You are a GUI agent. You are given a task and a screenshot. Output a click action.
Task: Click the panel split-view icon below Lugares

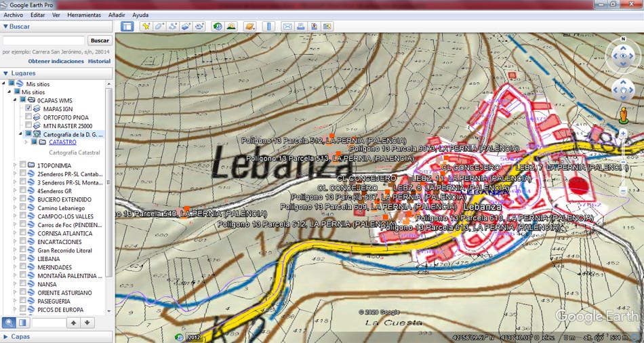(x=22, y=323)
